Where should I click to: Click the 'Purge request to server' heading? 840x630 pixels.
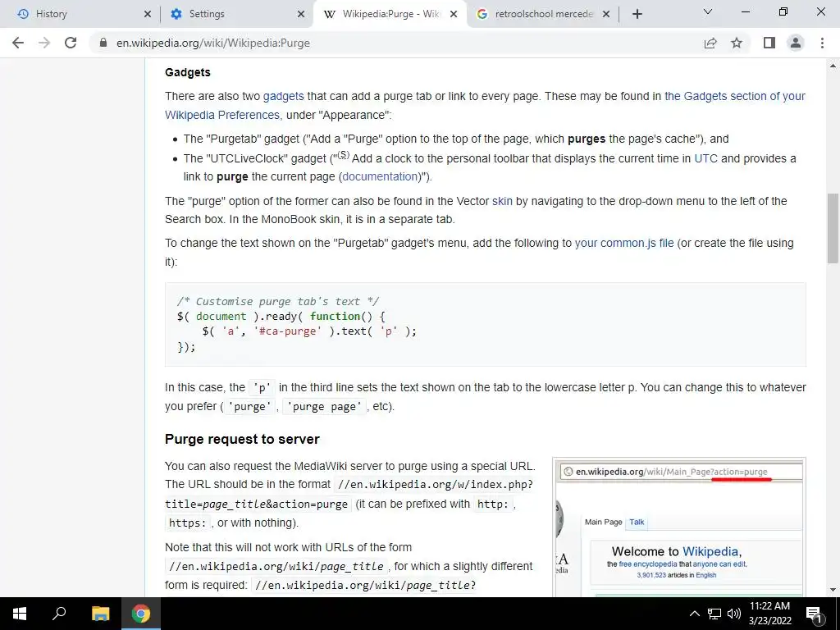tap(242, 439)
